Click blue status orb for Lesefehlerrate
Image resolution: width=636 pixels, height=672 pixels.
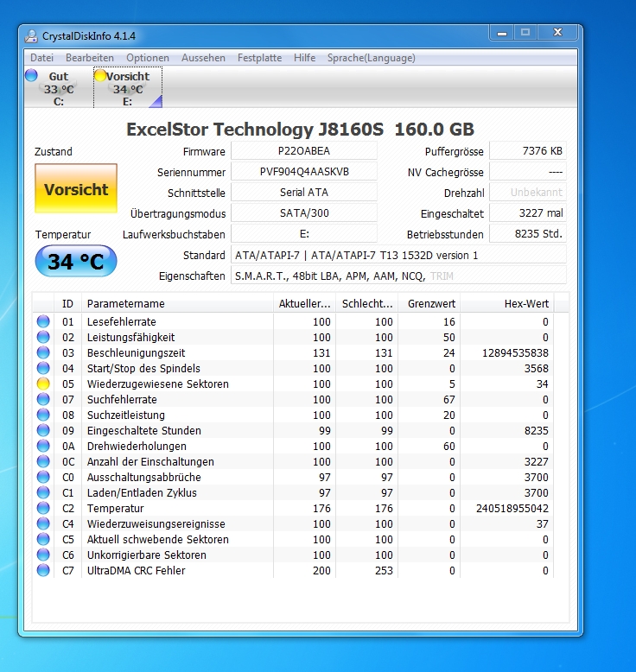(43, 321)
